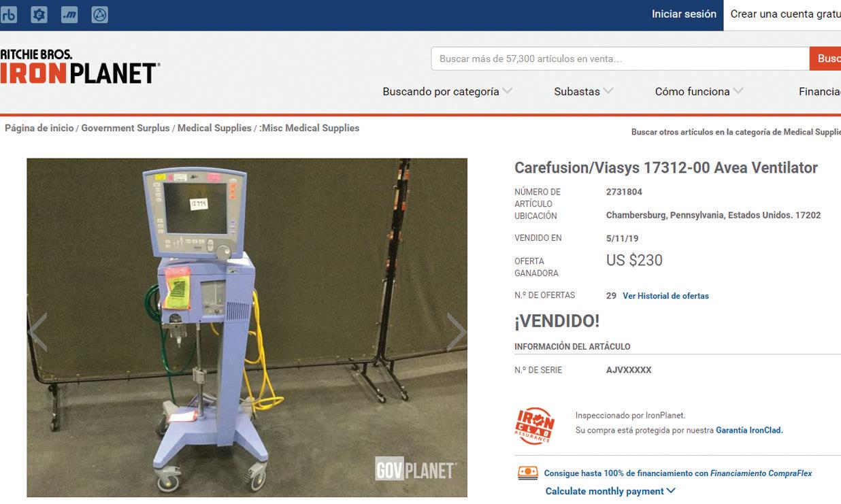The image size is (841, 504).
Task: Expand Calculate monthly payment
Action: pos(610,491)
